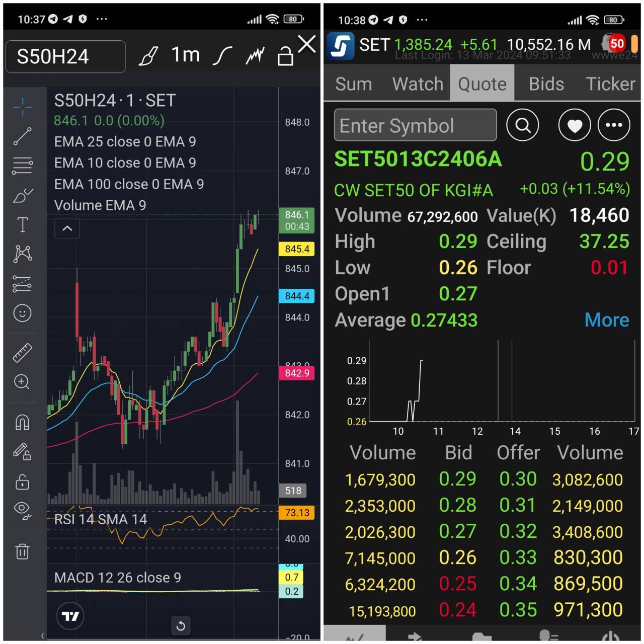Click the bid volume 7,145,000
The width and height of the screenshot is (644, 644).
click(380, 558)
